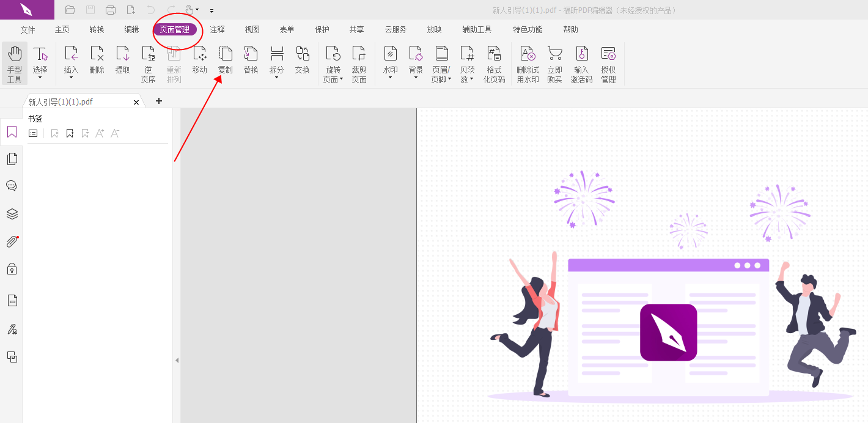The image size is (868, 423).
Task: Click the 交换 (swap pages) icon
Action: point(302,60)
